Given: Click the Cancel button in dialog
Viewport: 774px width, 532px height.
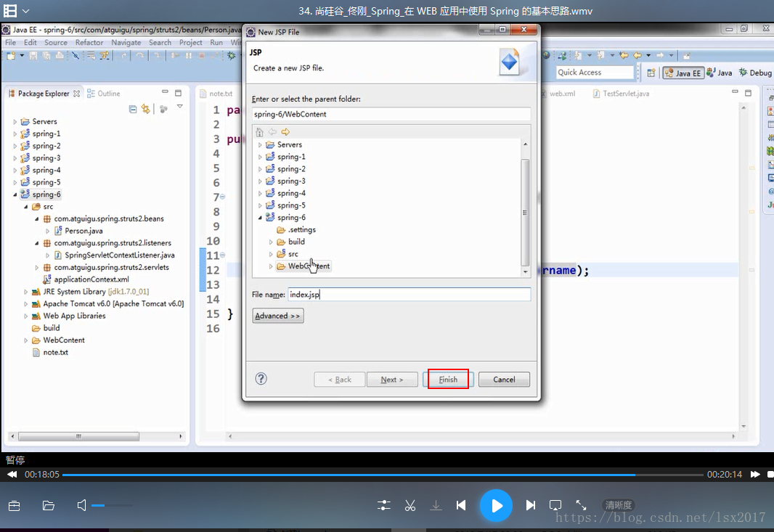Looking at the screenshot, I should (504, 380).
